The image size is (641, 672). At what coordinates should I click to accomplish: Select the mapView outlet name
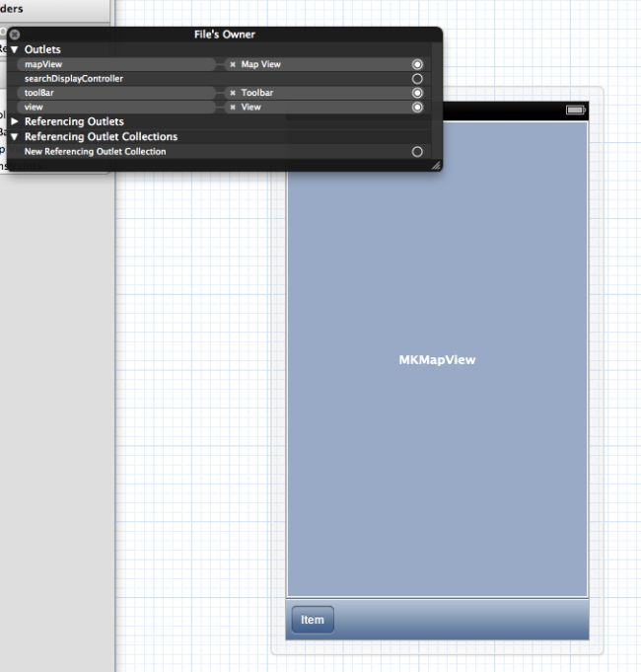116,64
